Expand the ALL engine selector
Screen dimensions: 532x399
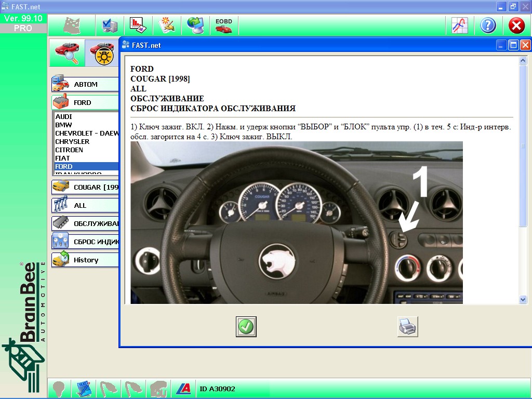point(85,205)
